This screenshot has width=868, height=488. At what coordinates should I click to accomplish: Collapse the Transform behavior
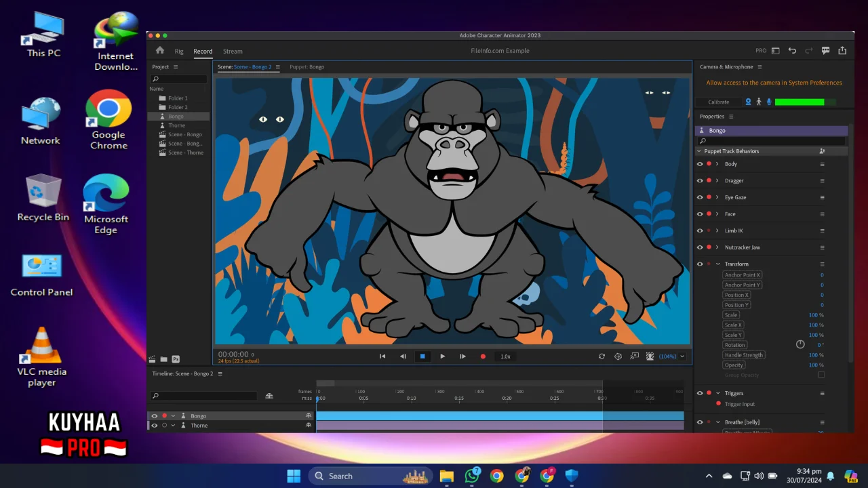tap(717, 264)
